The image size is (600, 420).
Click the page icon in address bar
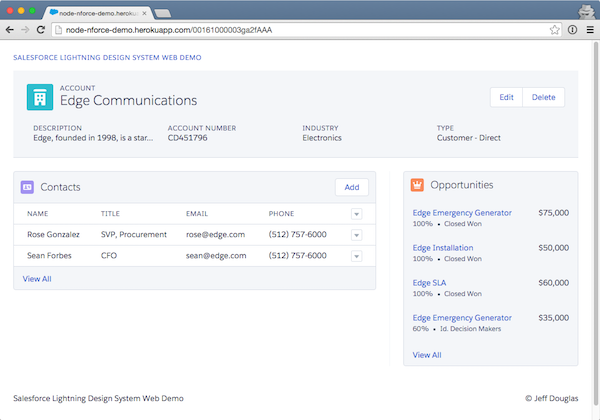click(x=58, y=30)
